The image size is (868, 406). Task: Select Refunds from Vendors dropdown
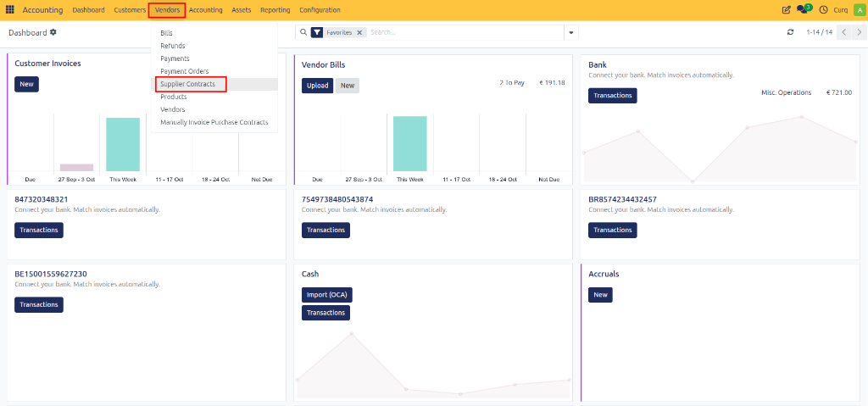(x=214, y=46)
